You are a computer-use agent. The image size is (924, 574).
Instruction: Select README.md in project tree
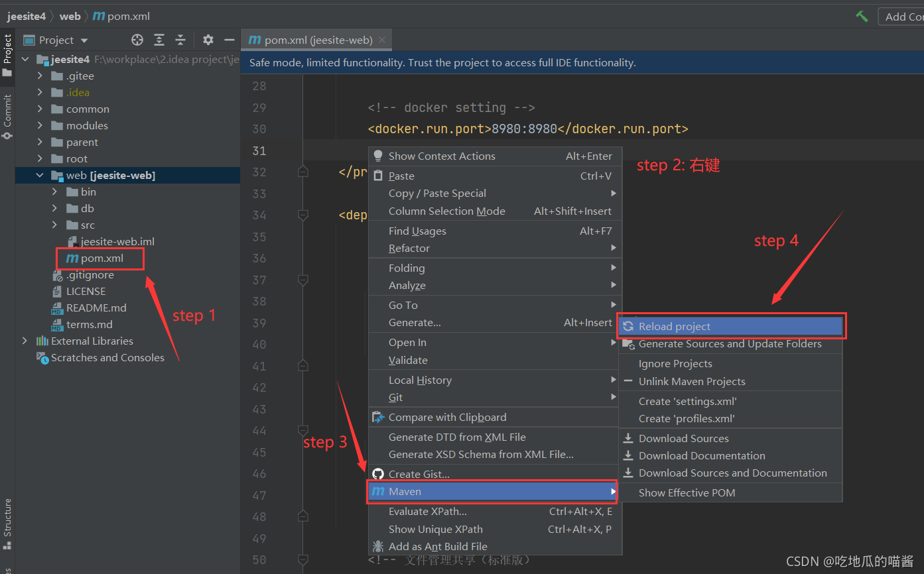(x=89, y=308)
